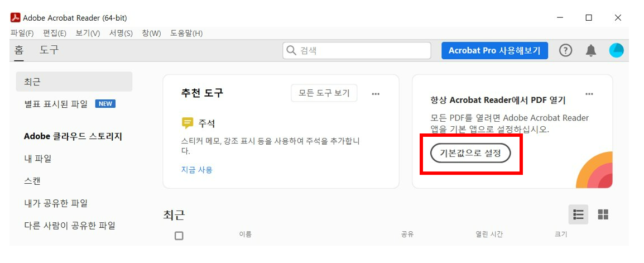Click the NEW badge beside 별표 표시된 파일
The height and width of the screenshot is (263, 644).
[105, 104]
